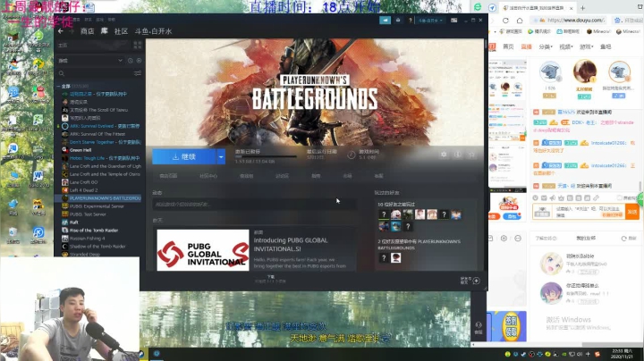The image size is (644, 361).
Task: Open the PUBG community hub link
Action: pyautogui.click(x=208, y=176)
